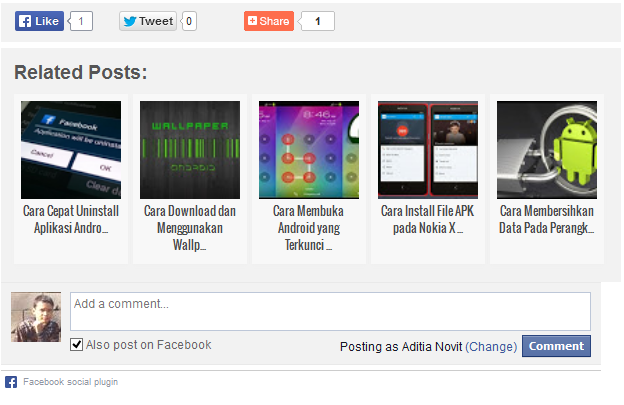Image resolution: width=624 pixels, height=405 pixels.
Task: Click the orange Share button
Action: click(269, 21)
